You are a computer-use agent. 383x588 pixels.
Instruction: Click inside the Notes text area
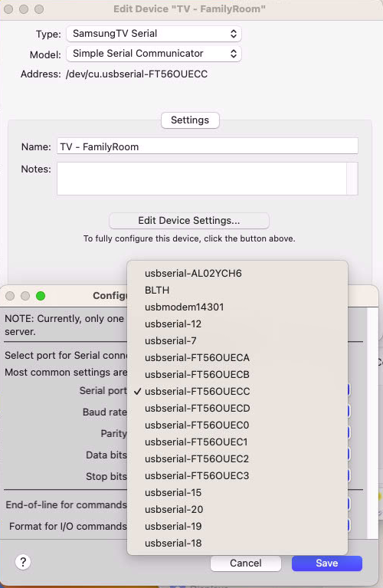tap(201, 179)
